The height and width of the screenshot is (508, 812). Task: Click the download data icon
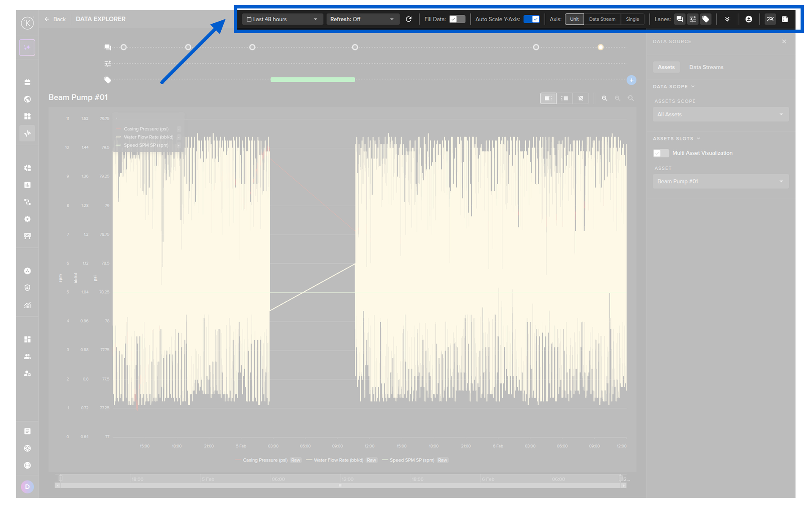[x=749, y=19]
